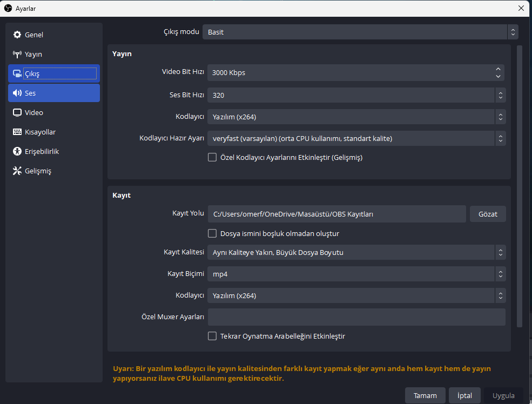This screenshot has width=532, height=404.
Task: Decrease Video Bit Hızı with down arrow
Action: click(x=498, y=76)
